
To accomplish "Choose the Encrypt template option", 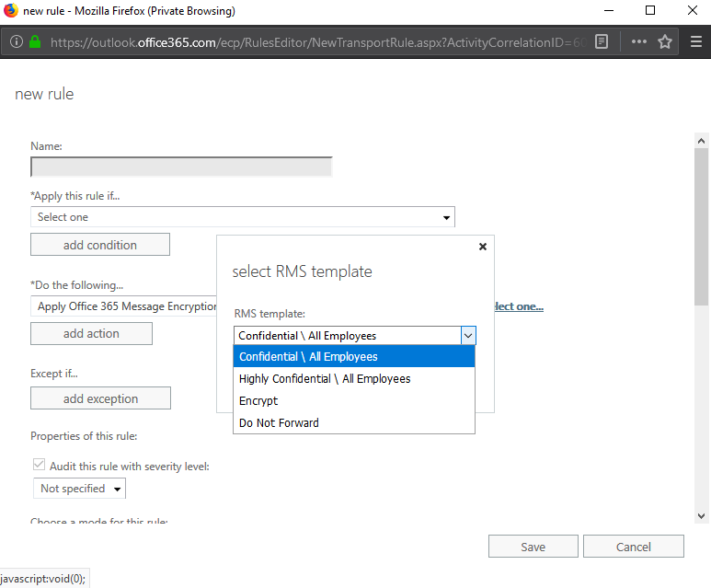I will coord(354,400).
